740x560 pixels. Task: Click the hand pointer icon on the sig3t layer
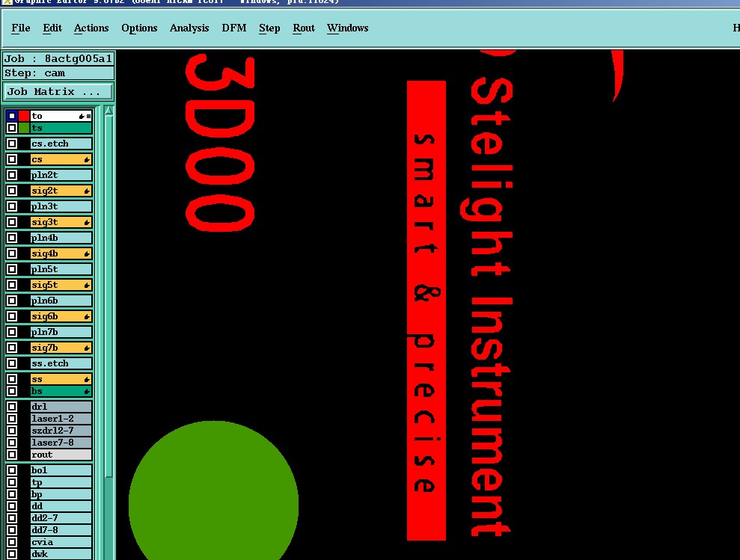(87, 223)
